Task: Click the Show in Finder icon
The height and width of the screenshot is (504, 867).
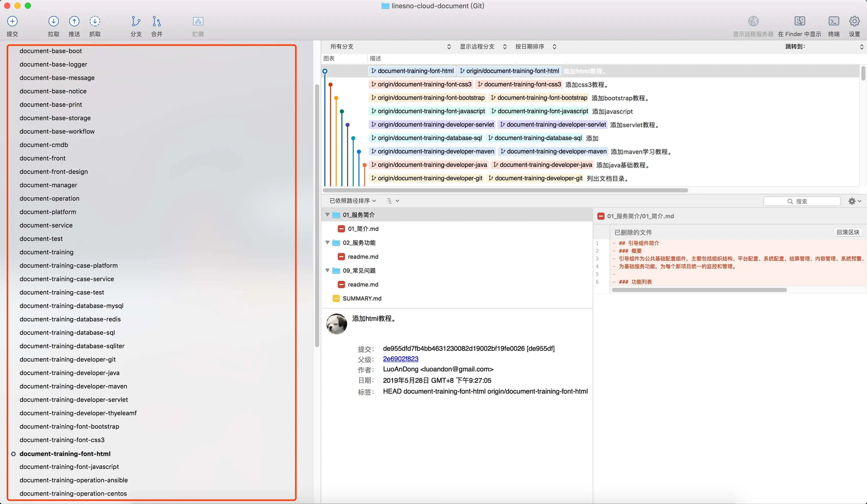Action: point(799,21)
